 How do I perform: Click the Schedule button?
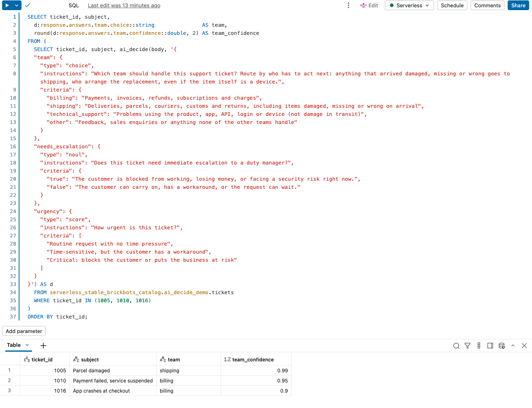coord(452,5)
